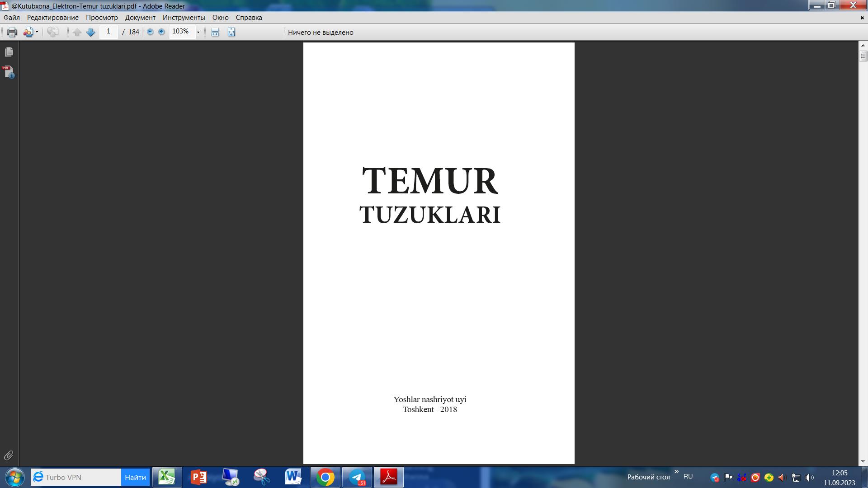Open the Инструменты menu
This screenshot has height=488, width=868.
coord(184,18)
